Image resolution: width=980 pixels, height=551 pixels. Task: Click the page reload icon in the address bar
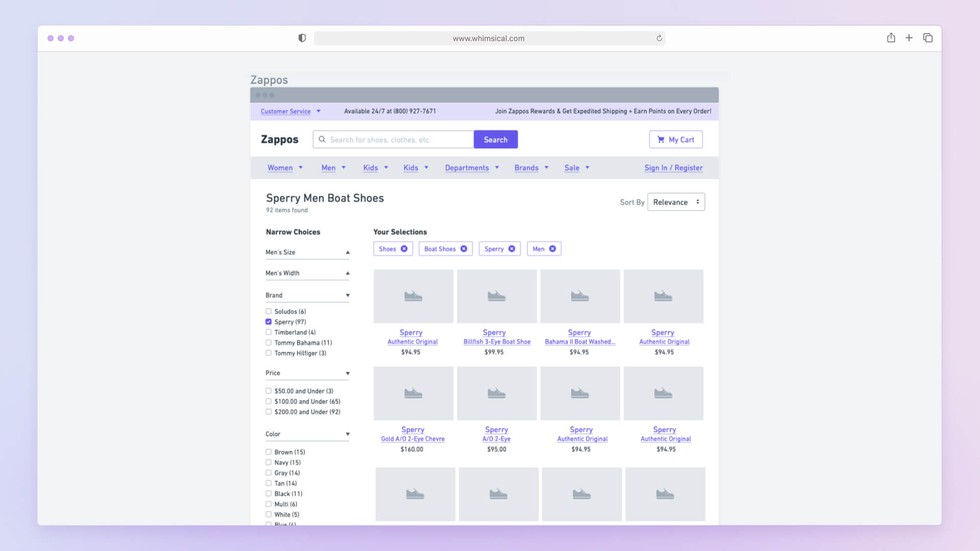click(658, 38)
